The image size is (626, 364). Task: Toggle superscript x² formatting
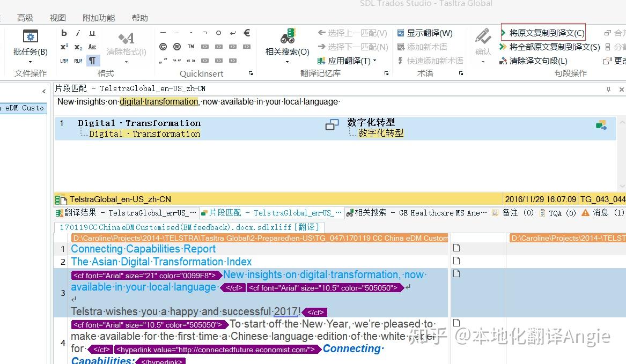pos(64,47)
